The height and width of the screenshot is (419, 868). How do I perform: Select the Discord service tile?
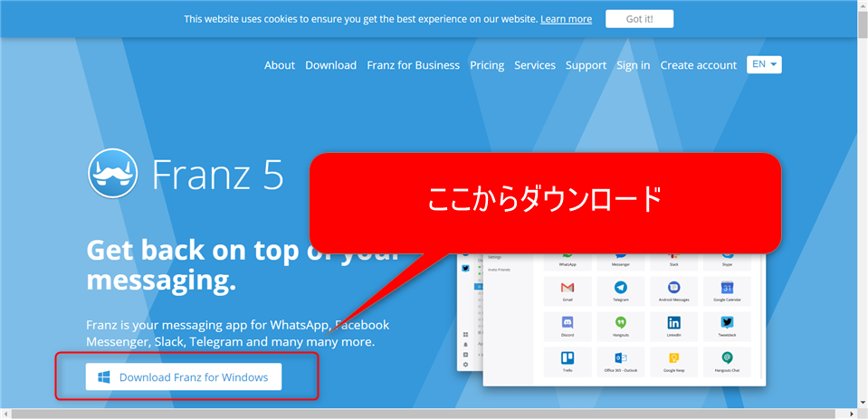(568, 327)
